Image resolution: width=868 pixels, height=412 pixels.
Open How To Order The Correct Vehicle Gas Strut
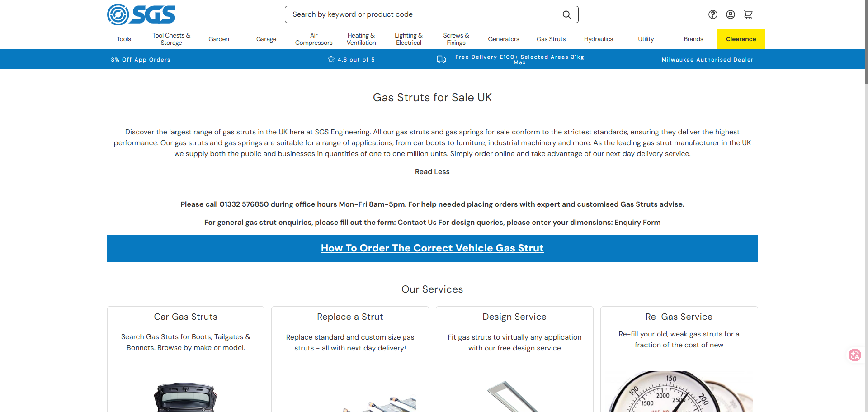point(432,248)
